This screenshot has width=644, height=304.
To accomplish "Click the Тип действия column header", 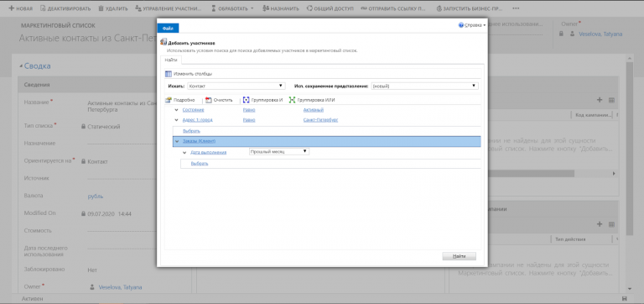I will [x=570, y=239].
